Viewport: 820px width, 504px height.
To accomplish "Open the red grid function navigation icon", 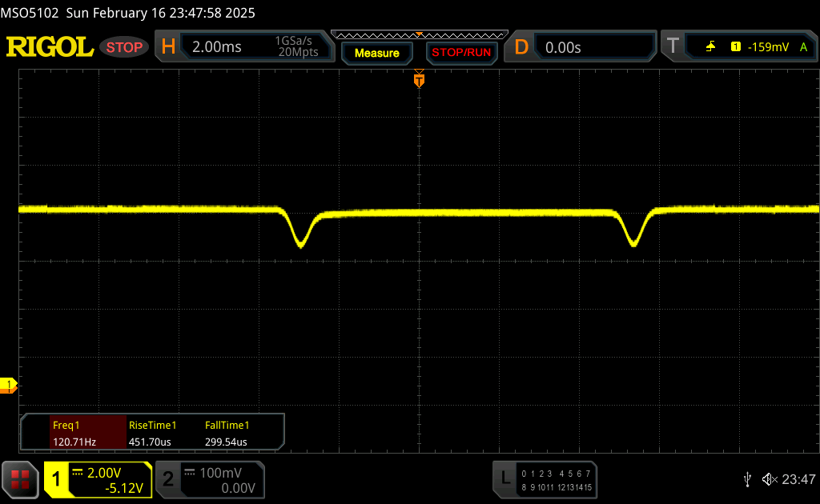I will (x=20, y=479).
